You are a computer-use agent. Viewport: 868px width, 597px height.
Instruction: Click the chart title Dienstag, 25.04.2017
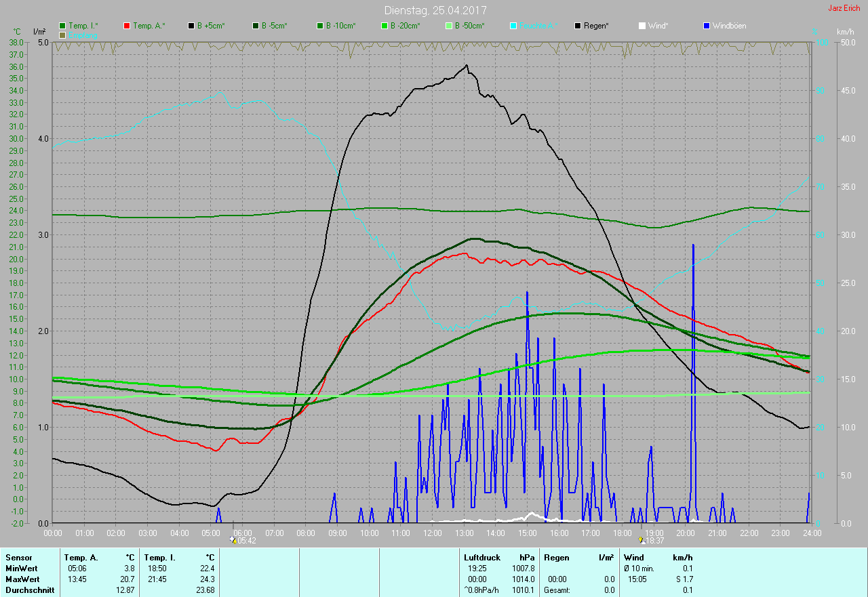[435, 10]
